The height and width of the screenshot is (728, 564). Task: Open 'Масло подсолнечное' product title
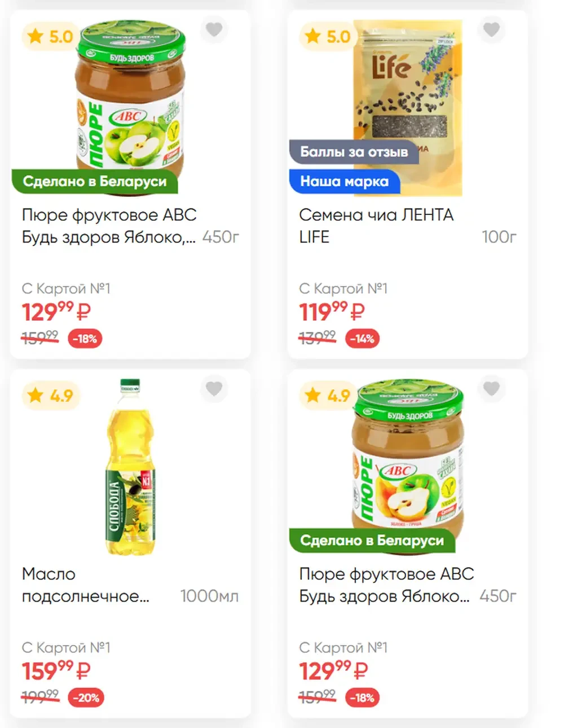click(x=86, y=585)
